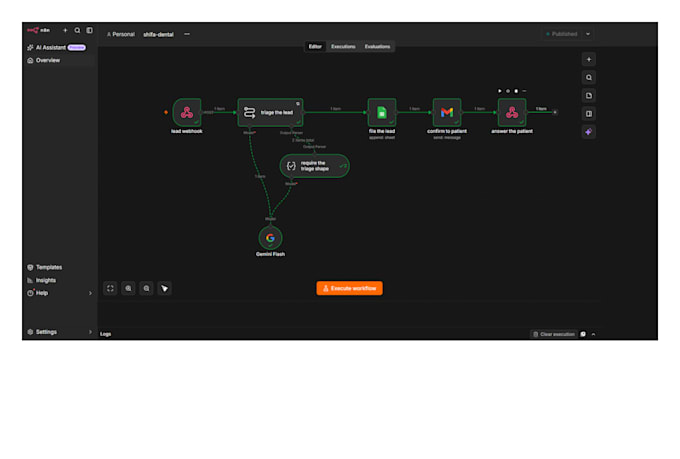Open Insights from the sidebar

pos(42,280)
